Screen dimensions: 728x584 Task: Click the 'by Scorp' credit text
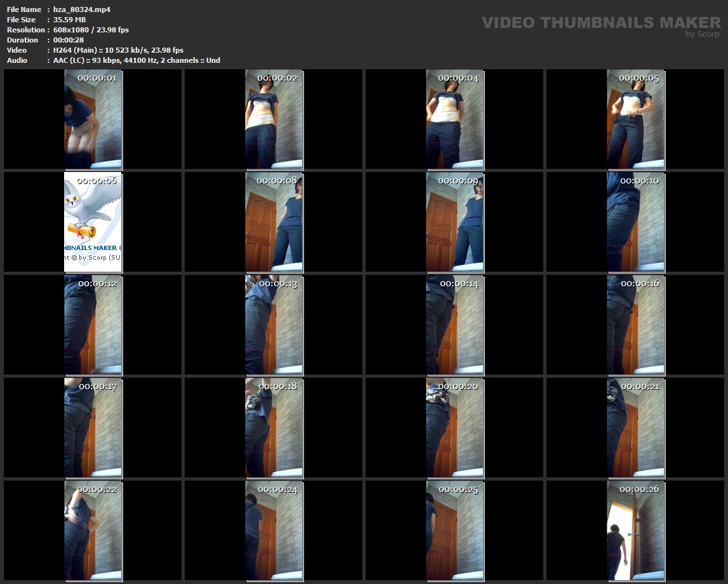[x=703, y=34]
